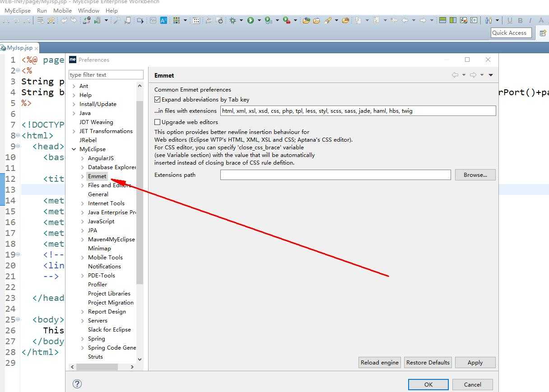Click the image preview icon near the split layout icons
Image resolution: width=549 pixels, height=392 pixels.
click(x=463, y=20)
